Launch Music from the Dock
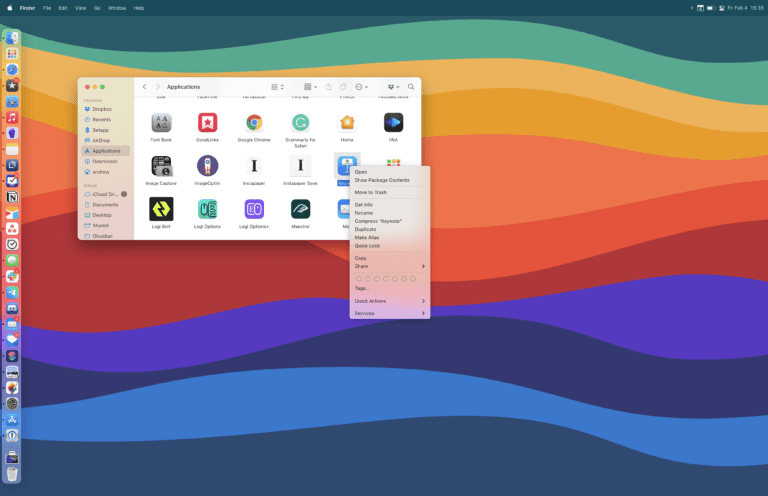The height and width of the screenshot is (496, 768). (12, 118)
